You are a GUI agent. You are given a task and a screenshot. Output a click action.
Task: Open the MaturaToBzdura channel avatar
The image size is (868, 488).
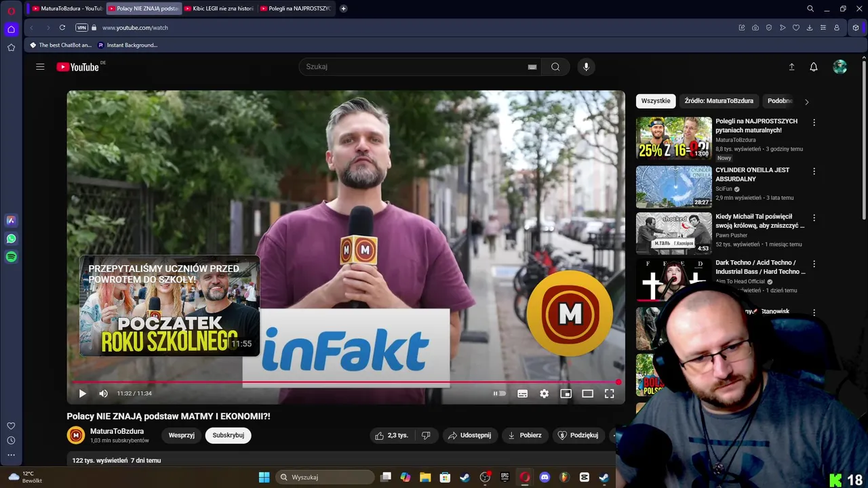(76, 435)
